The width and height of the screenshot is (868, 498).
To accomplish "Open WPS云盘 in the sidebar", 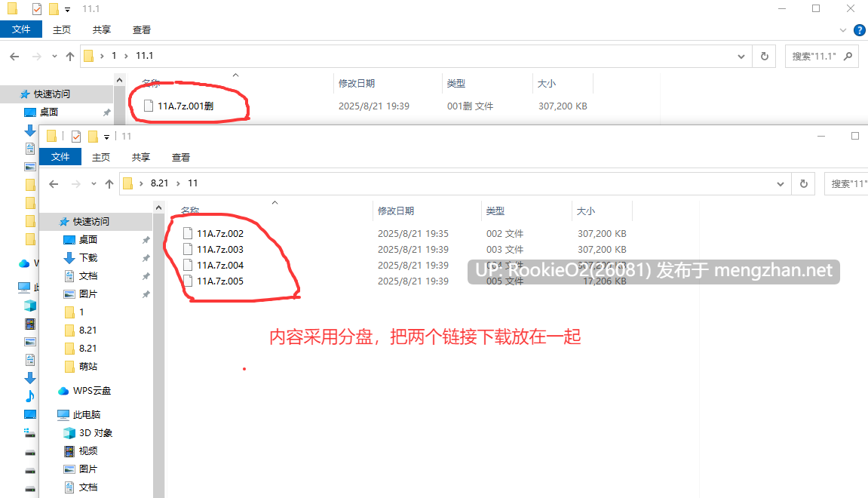I will click(92, 391).
